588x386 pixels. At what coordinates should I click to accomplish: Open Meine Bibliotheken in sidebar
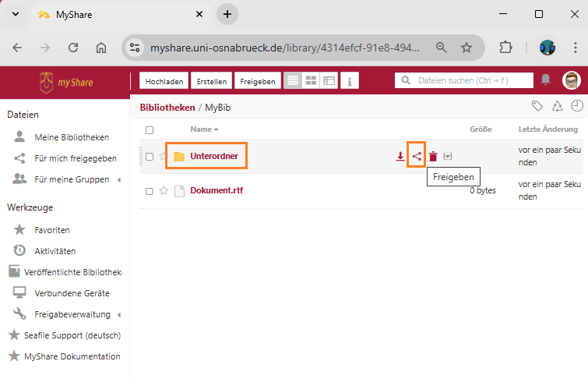coord(72,137)
